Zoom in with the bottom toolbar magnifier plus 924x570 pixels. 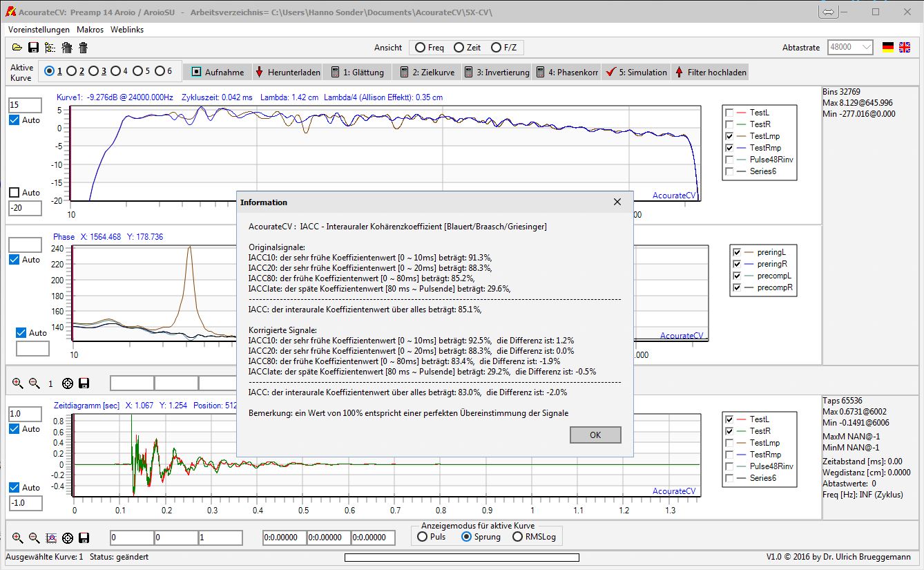point(17,538)
